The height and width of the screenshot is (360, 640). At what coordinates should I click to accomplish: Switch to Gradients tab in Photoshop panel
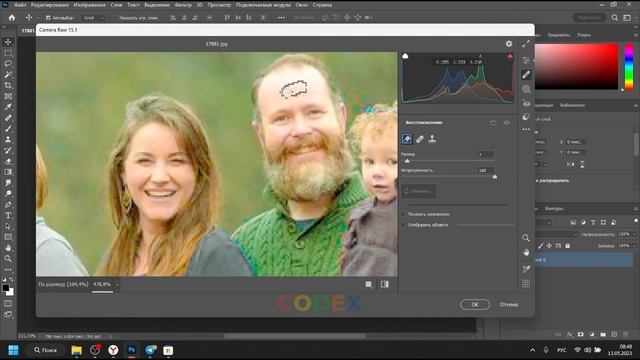tap(558, 35)
